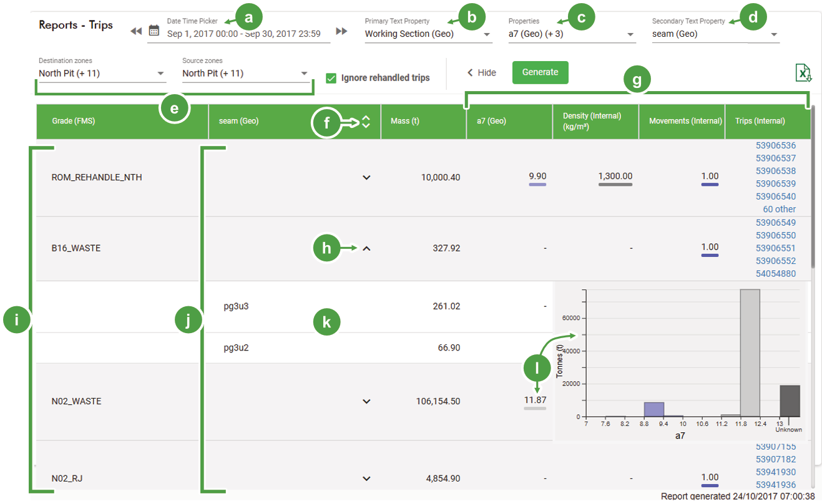This screenshot has width=822, height=504.
Task: Click Movements (Internal) column header
Action: [682, 122]
